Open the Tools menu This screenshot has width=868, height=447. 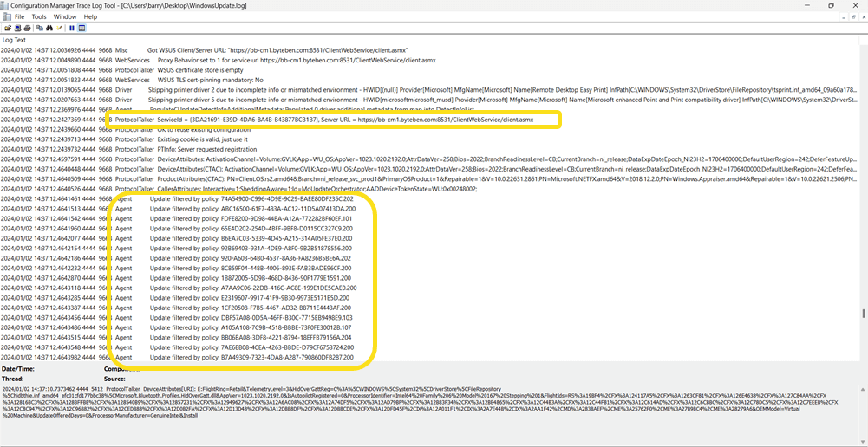click(39, 16)
